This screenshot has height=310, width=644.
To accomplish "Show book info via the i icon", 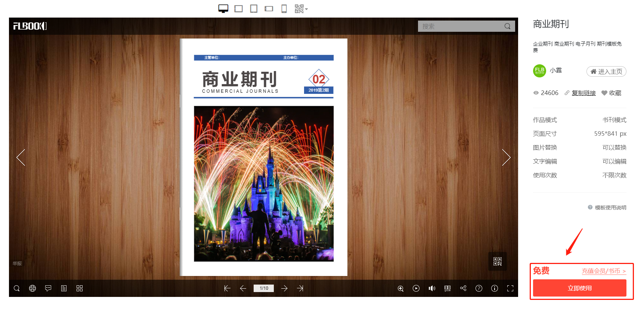I will point(495,288).
